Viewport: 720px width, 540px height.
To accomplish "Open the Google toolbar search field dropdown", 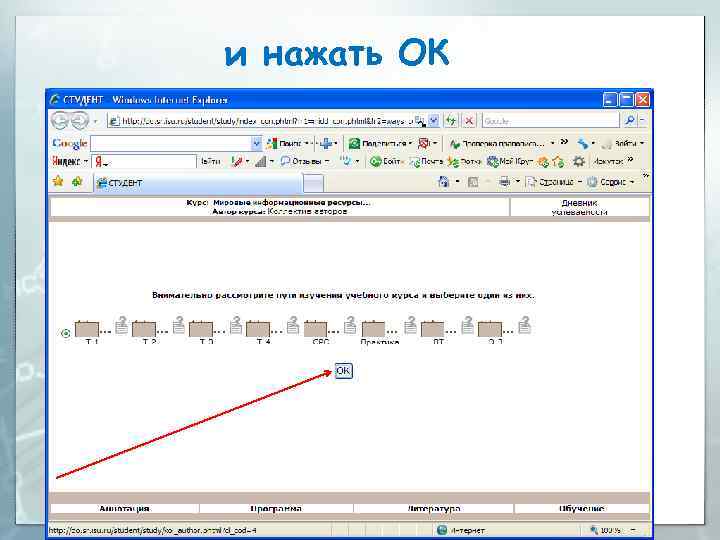I will [256, 144].
